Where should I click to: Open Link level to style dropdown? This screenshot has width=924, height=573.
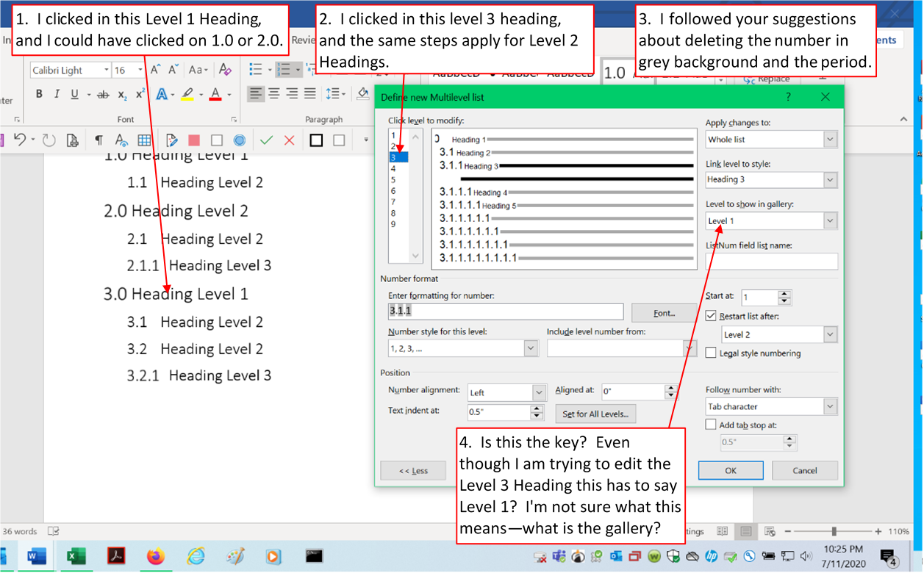coord(830,179)
